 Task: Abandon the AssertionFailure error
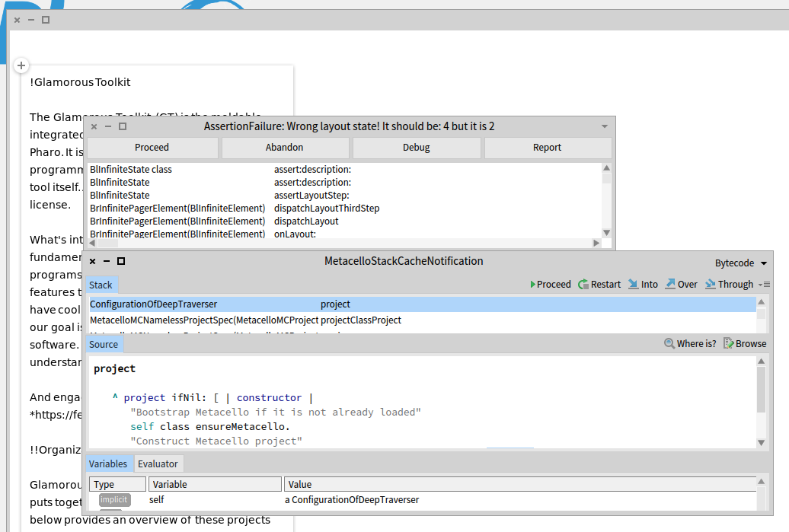(284, 148)
